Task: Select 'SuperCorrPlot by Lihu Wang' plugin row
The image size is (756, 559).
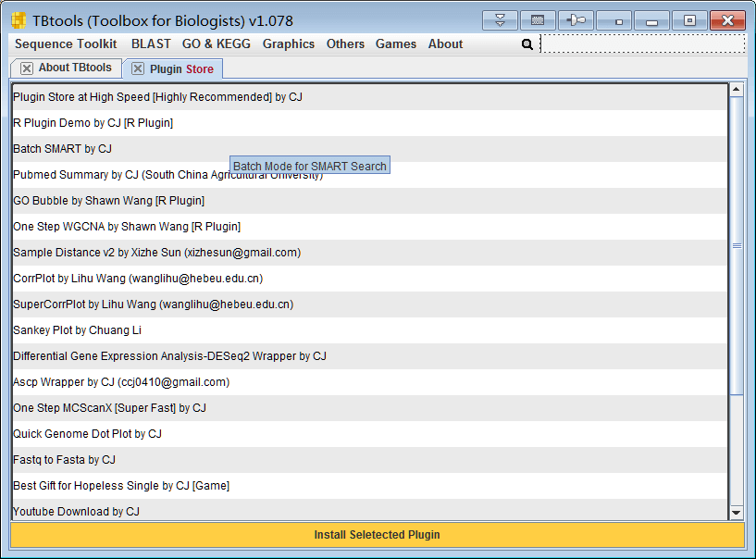Action: pyautogui.click(x=370, y=304)
